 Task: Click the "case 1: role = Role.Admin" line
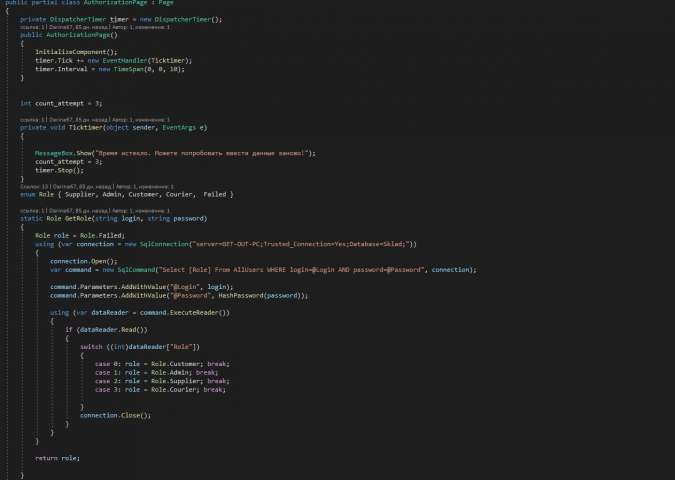pyautogui.click(x=157, y=373)
